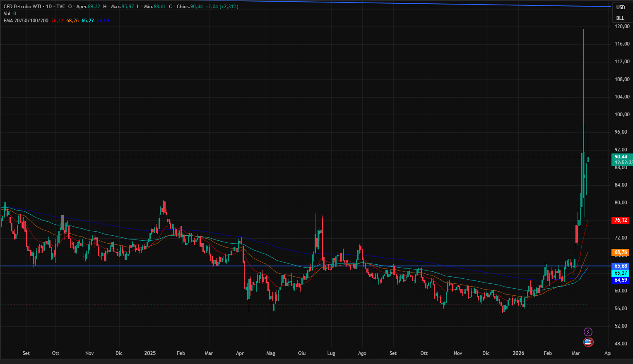633x364 pixels.
Task: Click the 2026 time axis label
Action: pyautogui.click(x=518, y=353)
